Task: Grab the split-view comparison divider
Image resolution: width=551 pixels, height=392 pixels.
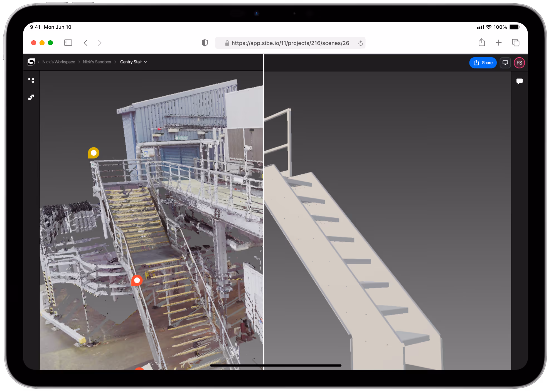Action: 263,211
